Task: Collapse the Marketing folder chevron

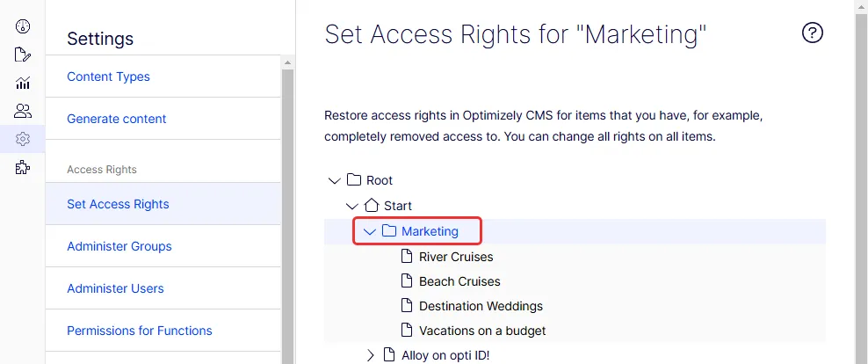Action: tap(369, 231)
